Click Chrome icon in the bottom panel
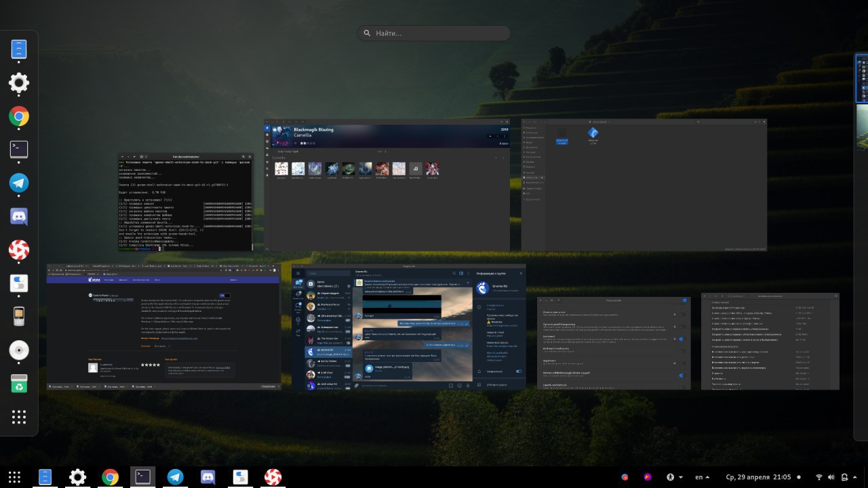Viewport: 868px width, 488px height. coord(111,477)
